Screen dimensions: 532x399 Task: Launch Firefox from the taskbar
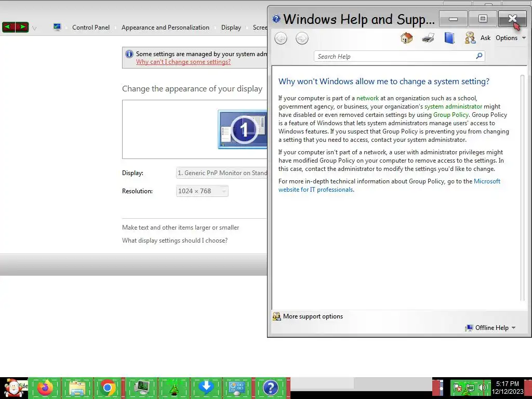click(45, 388)
